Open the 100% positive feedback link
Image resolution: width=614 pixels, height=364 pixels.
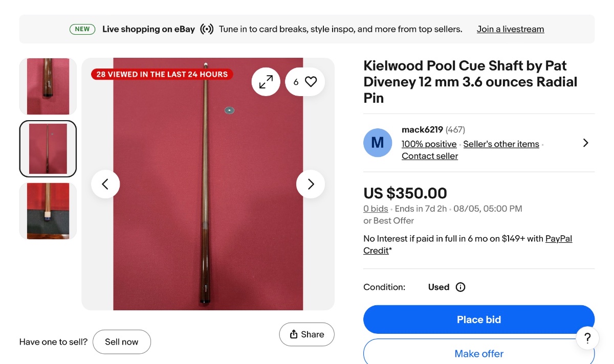[429, 144]
